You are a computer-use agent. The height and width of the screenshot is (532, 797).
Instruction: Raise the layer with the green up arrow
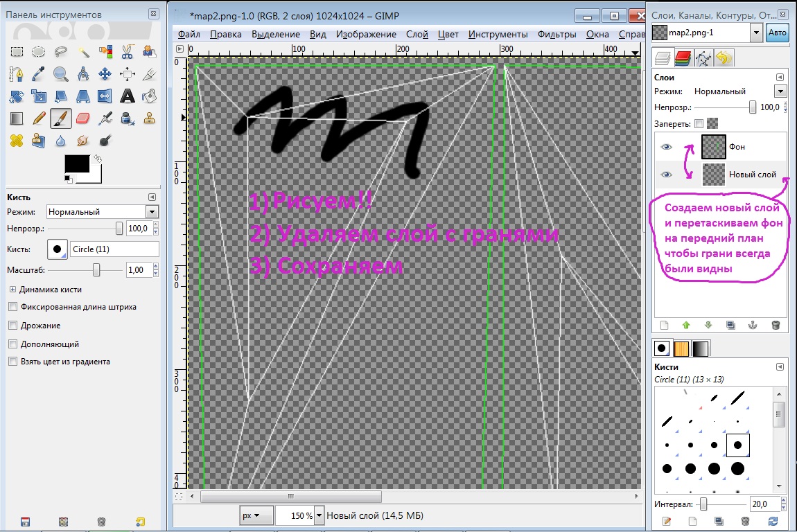(686, 325)
